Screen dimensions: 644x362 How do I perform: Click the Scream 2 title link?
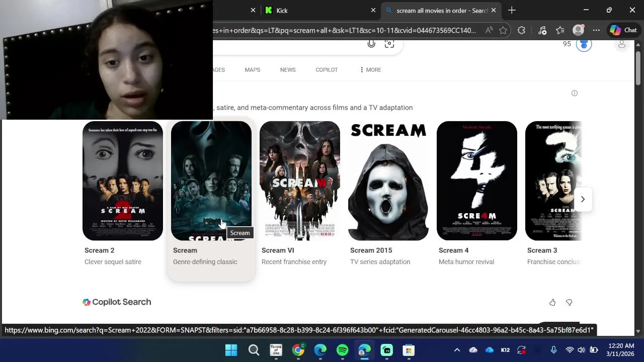[100, 250]
